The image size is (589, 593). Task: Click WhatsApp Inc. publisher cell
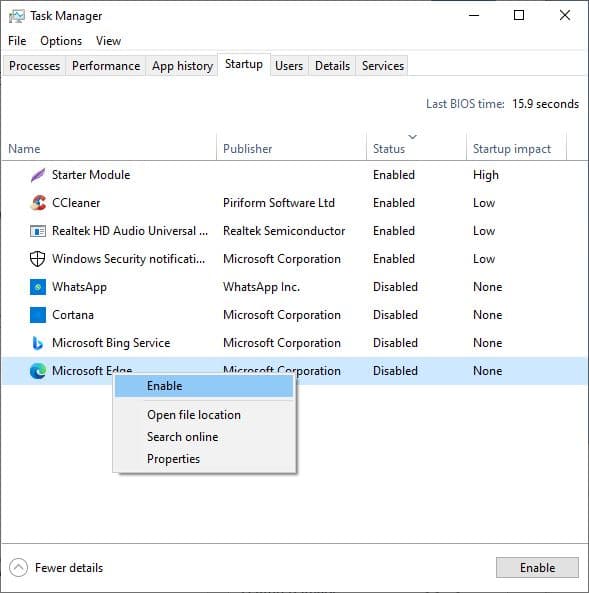[x=261, y=287]
